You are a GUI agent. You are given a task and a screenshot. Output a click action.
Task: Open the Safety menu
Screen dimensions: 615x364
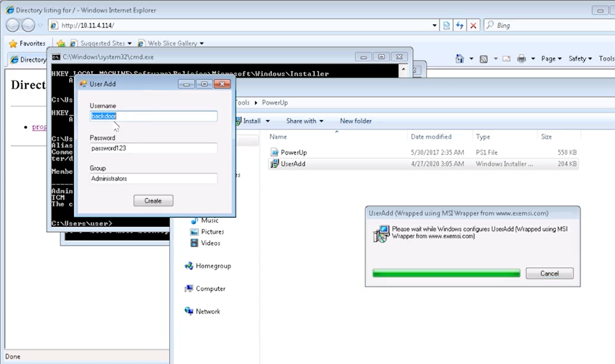click(x=580, y=58)
